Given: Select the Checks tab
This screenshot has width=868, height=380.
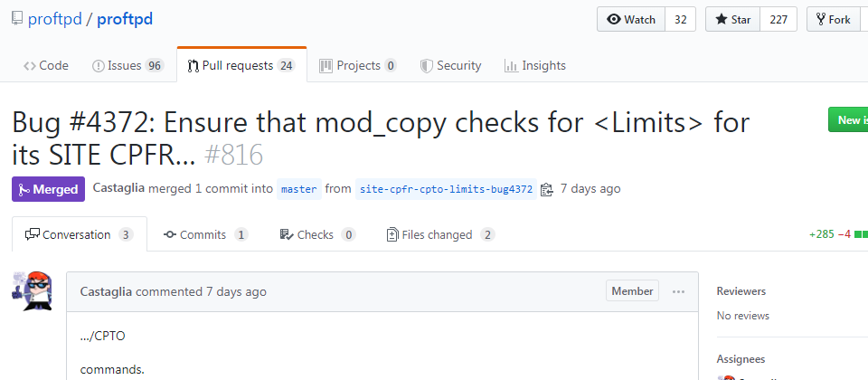Looking at the screenshot, I should (x=317, y=234).
